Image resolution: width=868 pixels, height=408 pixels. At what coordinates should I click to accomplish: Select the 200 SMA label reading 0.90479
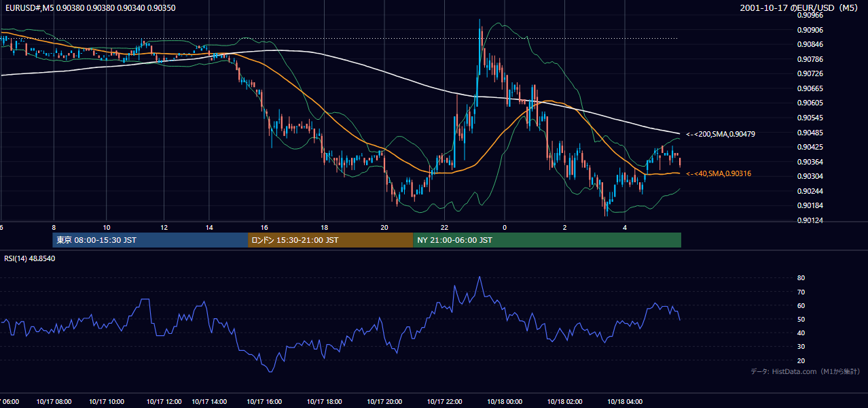[720, 134]
